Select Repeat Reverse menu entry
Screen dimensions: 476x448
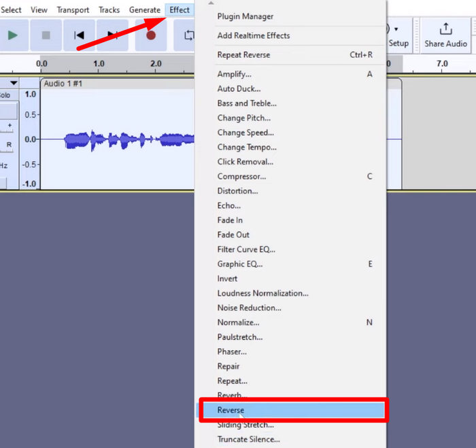[x=290, y=55]
